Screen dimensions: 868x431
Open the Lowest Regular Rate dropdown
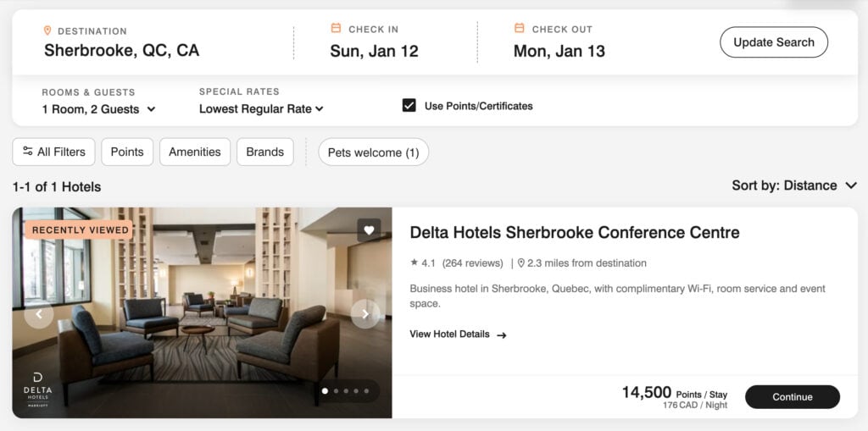coord(261,109)
